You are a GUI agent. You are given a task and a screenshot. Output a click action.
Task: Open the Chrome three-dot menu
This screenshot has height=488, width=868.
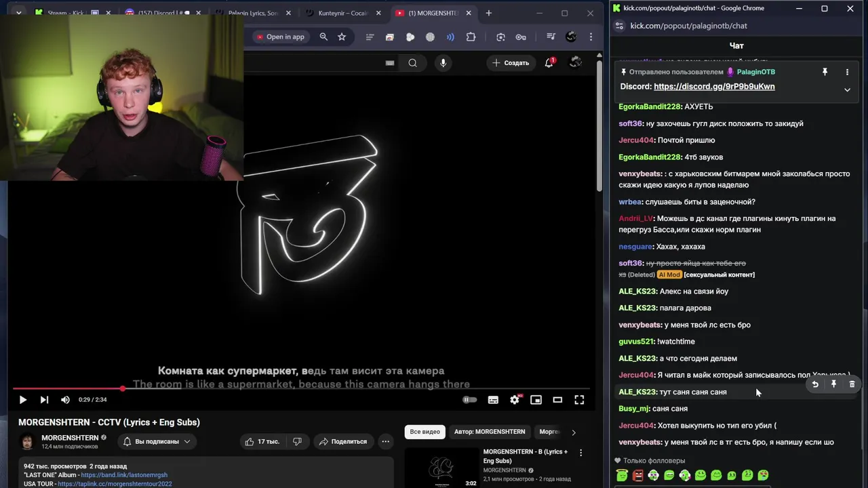click(x=591, y=37)
